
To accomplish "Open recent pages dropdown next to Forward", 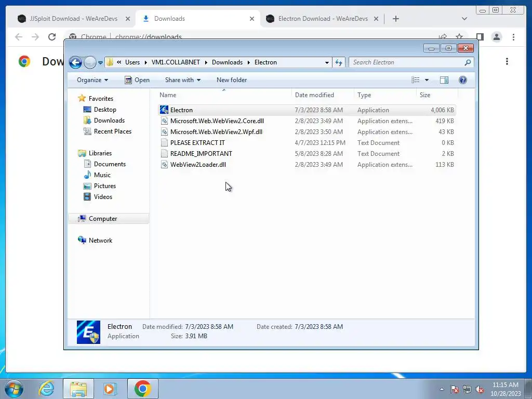I will 100,63.
